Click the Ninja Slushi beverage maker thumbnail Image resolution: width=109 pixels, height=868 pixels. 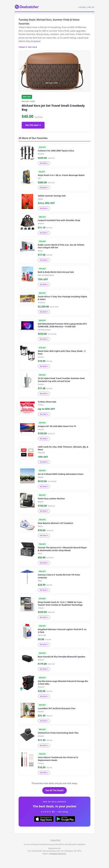click(x=27, y=177)
